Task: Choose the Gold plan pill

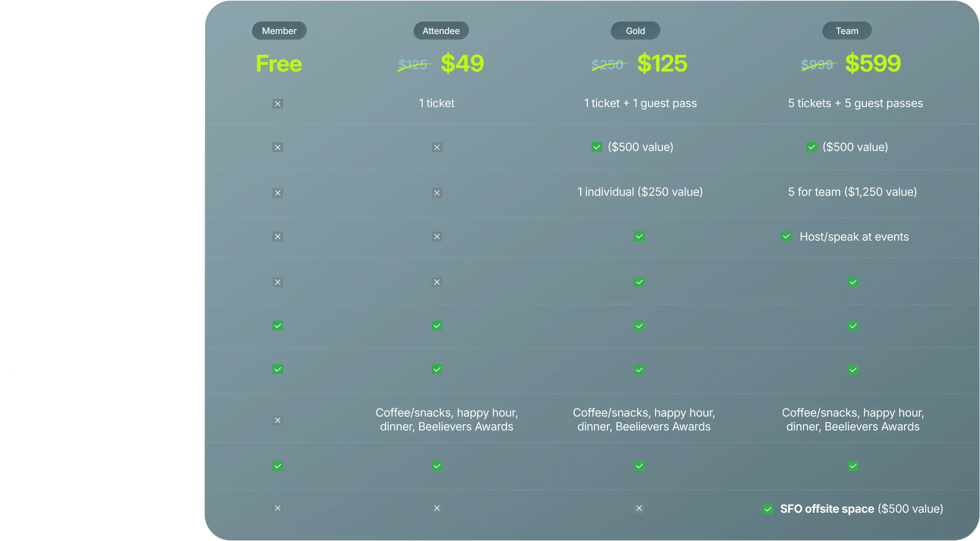Action: point(635,31)
